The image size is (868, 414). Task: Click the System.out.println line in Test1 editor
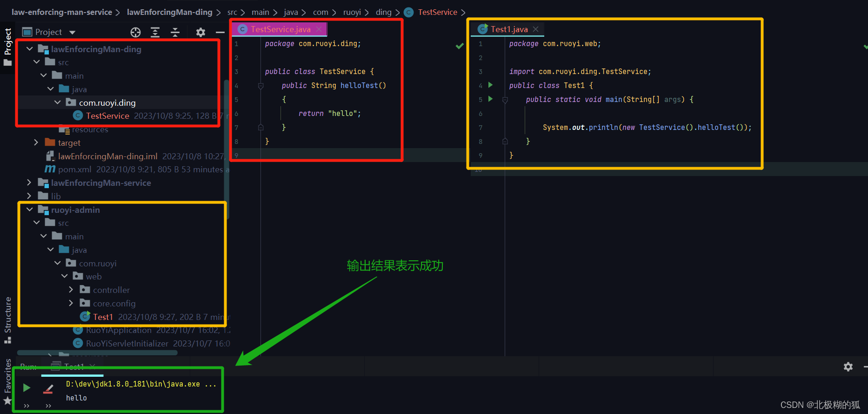click(647, 127)
